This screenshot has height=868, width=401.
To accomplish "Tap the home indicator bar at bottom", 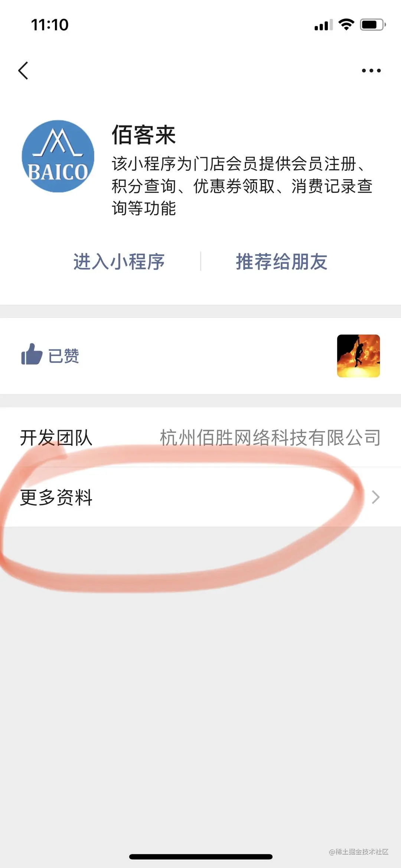I will point(200,856).
